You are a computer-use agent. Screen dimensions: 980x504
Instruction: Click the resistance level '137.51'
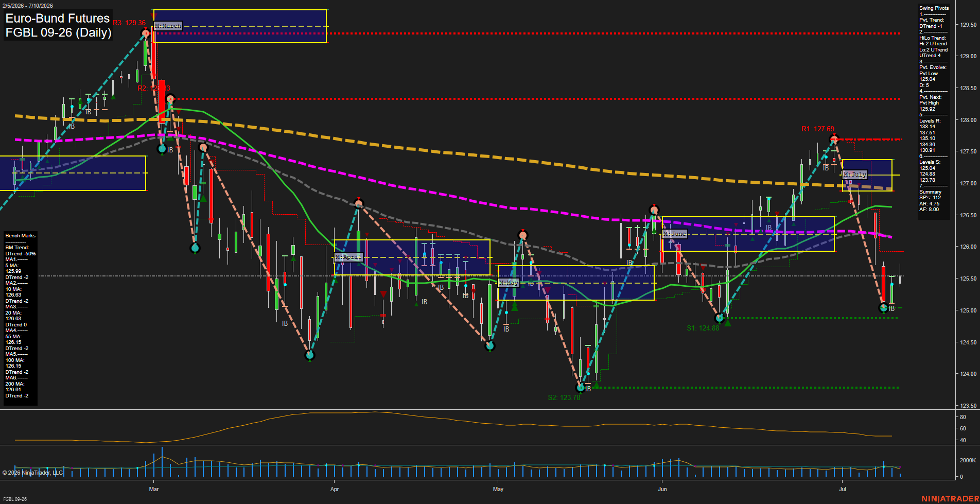[x=927, y=133]
